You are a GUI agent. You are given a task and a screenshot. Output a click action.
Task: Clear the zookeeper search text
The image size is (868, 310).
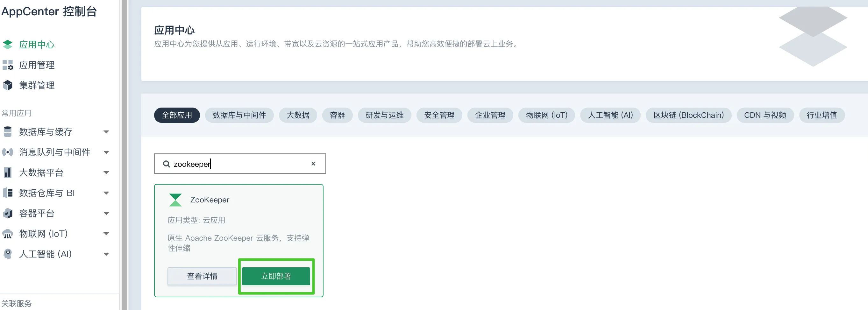click(313, 164)
